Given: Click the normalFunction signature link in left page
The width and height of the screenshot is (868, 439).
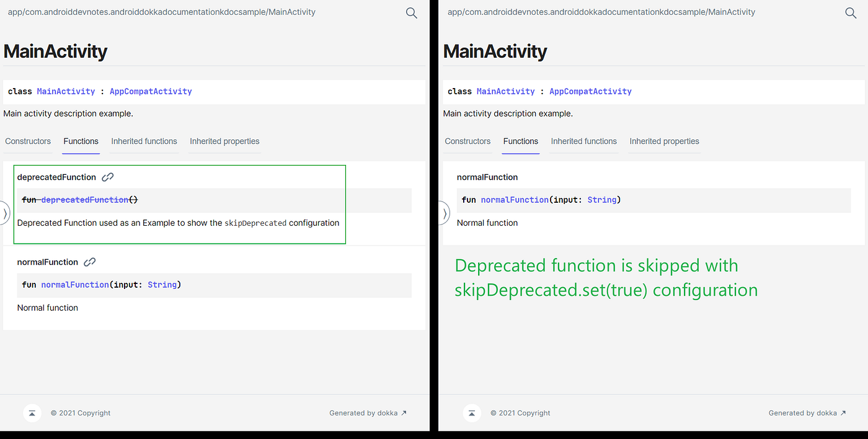Looking at the screenshot, I should click(75, 285).
